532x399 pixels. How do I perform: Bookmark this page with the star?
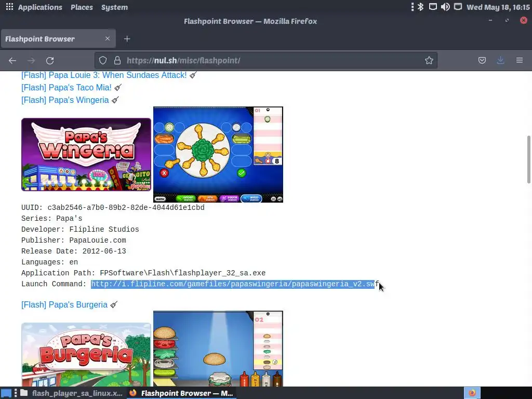[429, 60]
